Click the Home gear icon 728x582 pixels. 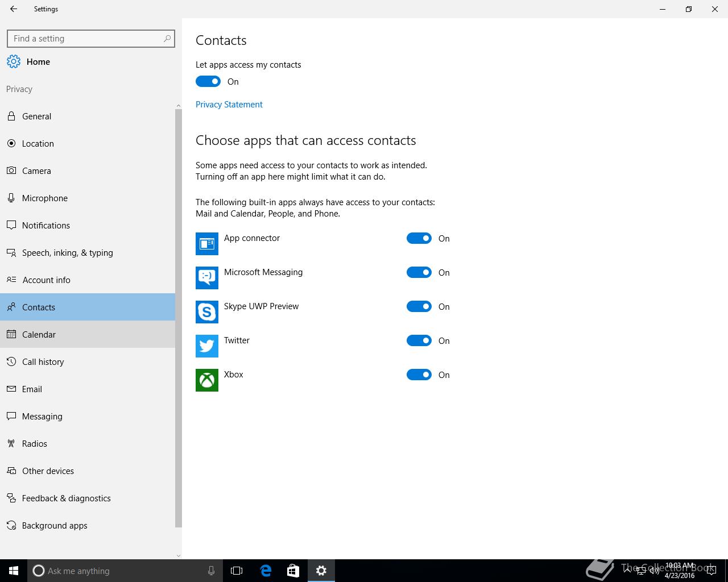[x=14, y=61]
